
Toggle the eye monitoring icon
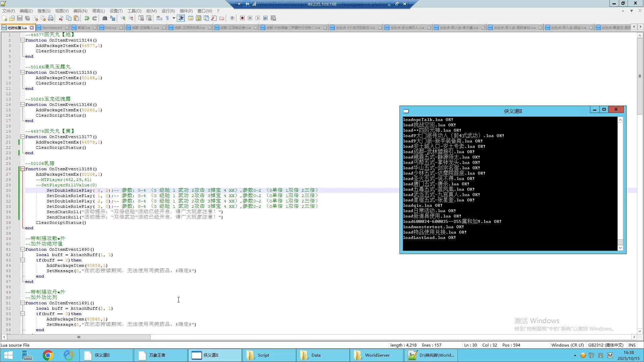[x=232, y=18]
